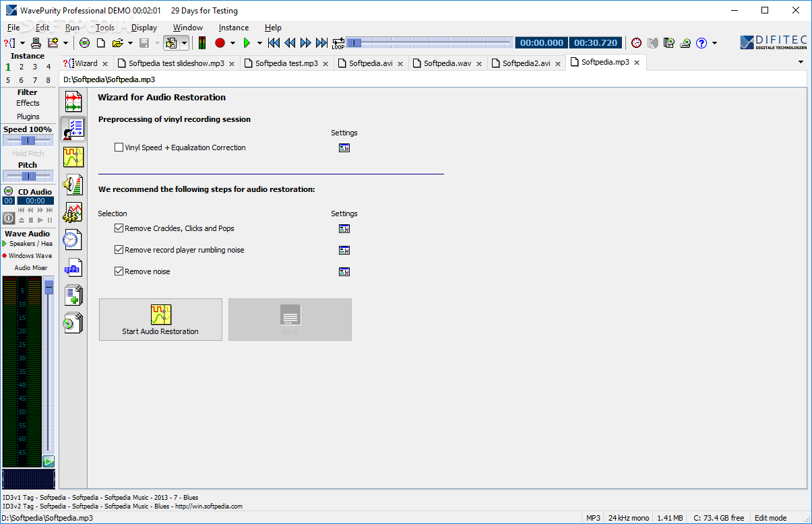The image size is (812, 524).
Task: Select the yellow filter curve sidebar icon
Action: click(x=73, y=157)
